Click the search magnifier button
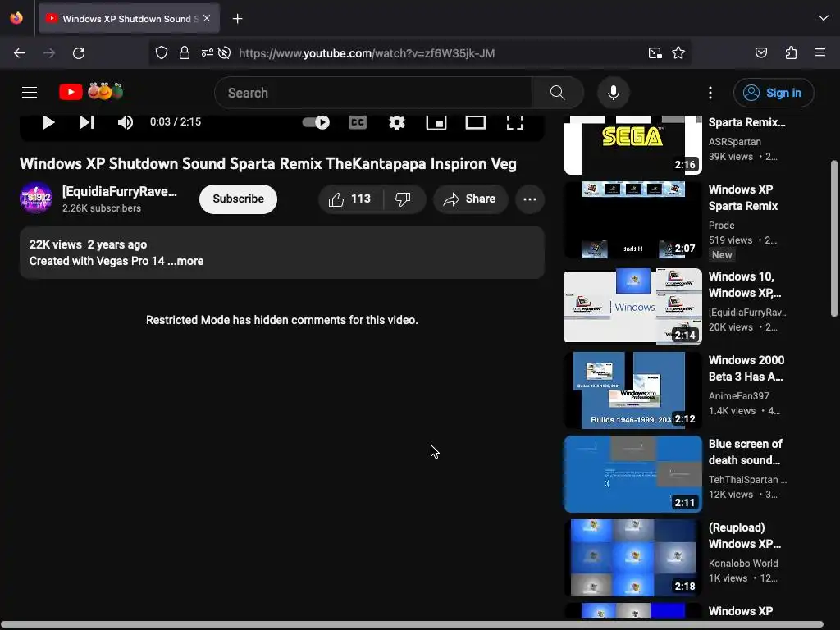 click(557, 93)
